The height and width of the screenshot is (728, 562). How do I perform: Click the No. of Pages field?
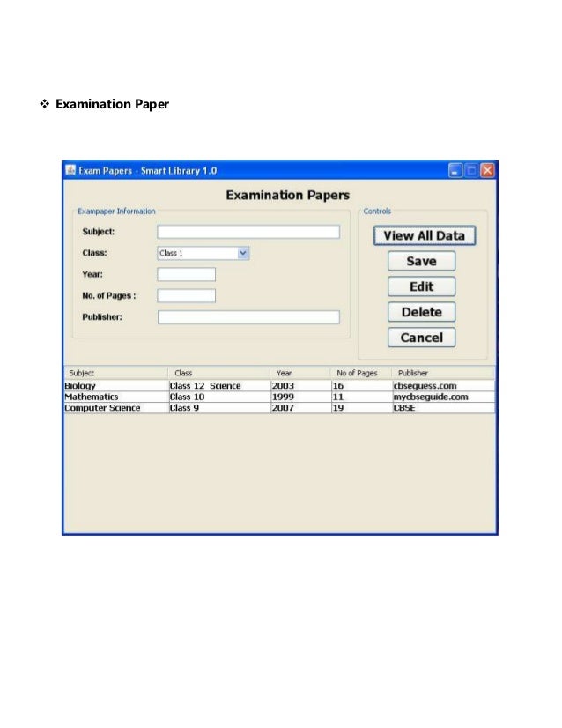coord(186,296)
